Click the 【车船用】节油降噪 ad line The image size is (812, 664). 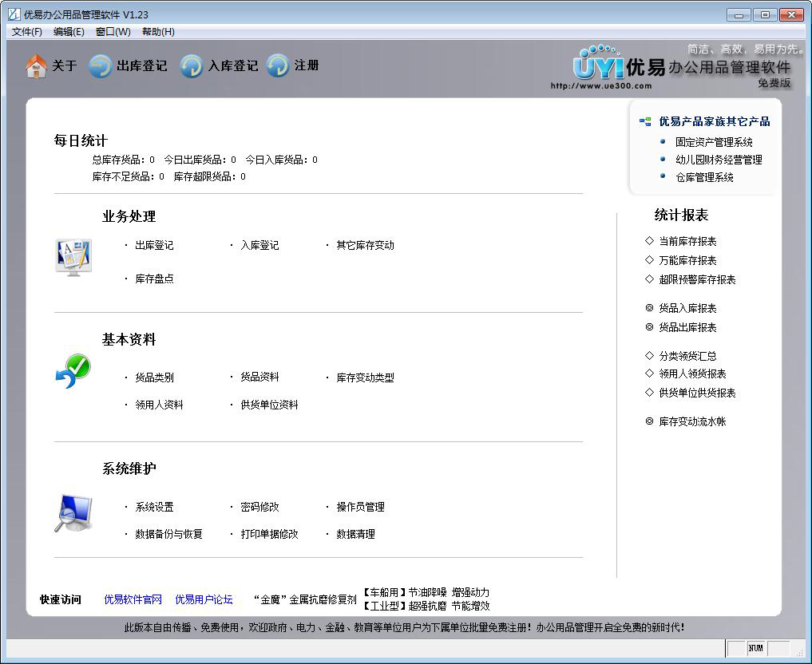(426, 593)
